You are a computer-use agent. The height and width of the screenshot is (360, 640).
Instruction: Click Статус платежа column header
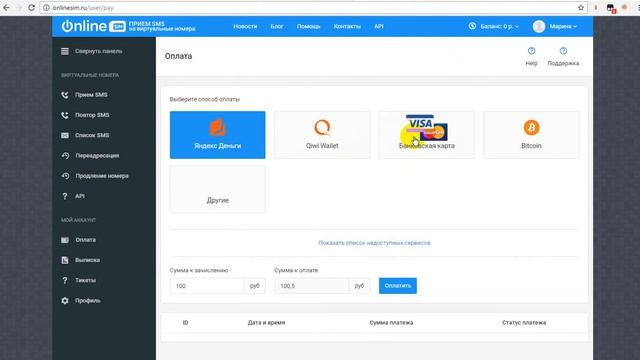point(524,322)
